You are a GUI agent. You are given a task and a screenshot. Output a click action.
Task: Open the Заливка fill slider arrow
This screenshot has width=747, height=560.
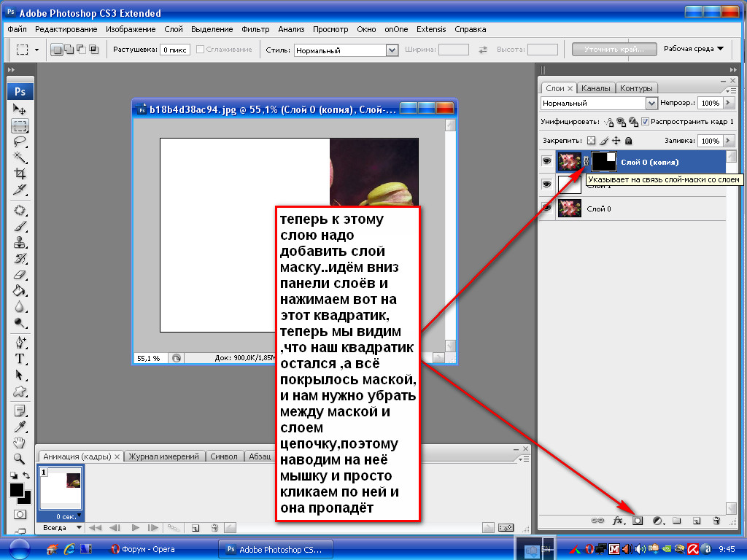(728, 141)
